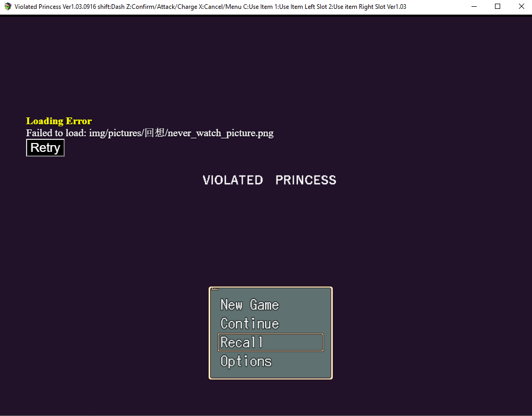Click the Retry button under Loading Error
Viewport: 532px width, 416px height.
pyautogui.click(x=45, y=148)
